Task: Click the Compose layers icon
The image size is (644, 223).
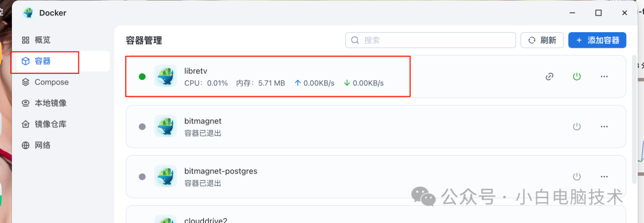Action: (x=26, y=82)
